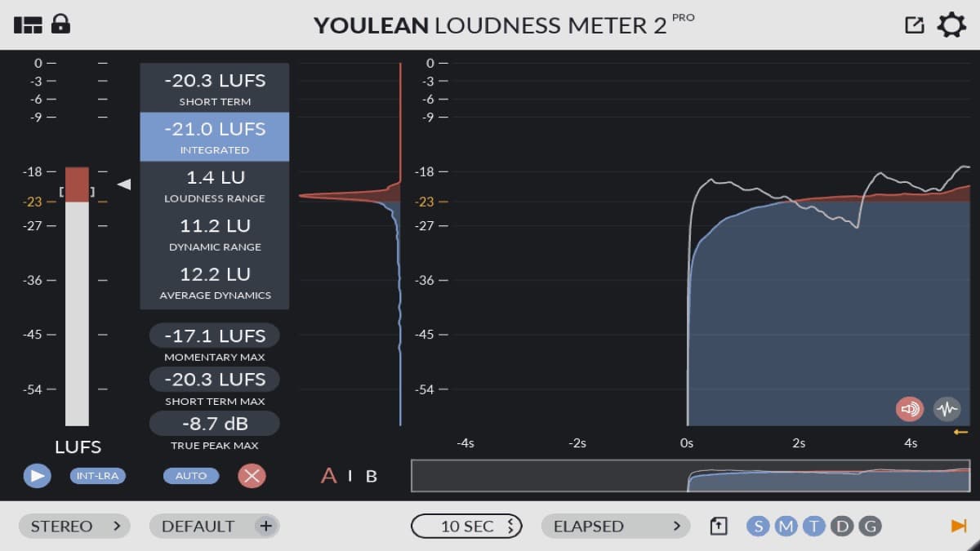Click the waveform icon on graph

947,408
